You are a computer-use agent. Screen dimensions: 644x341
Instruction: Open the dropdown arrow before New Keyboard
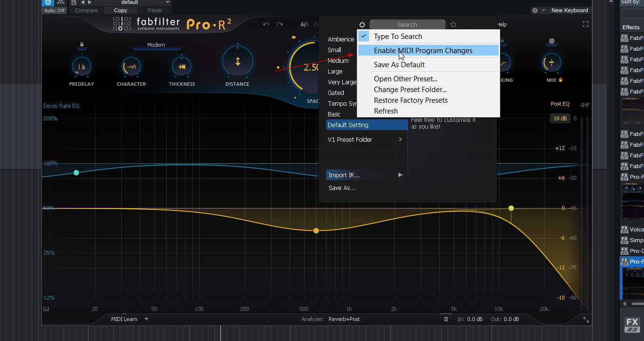(x=543, y=10)
